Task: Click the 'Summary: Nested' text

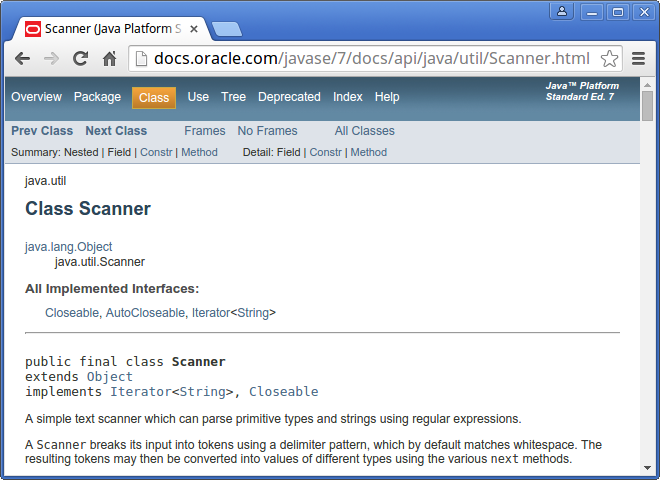Action: point(55,152)
